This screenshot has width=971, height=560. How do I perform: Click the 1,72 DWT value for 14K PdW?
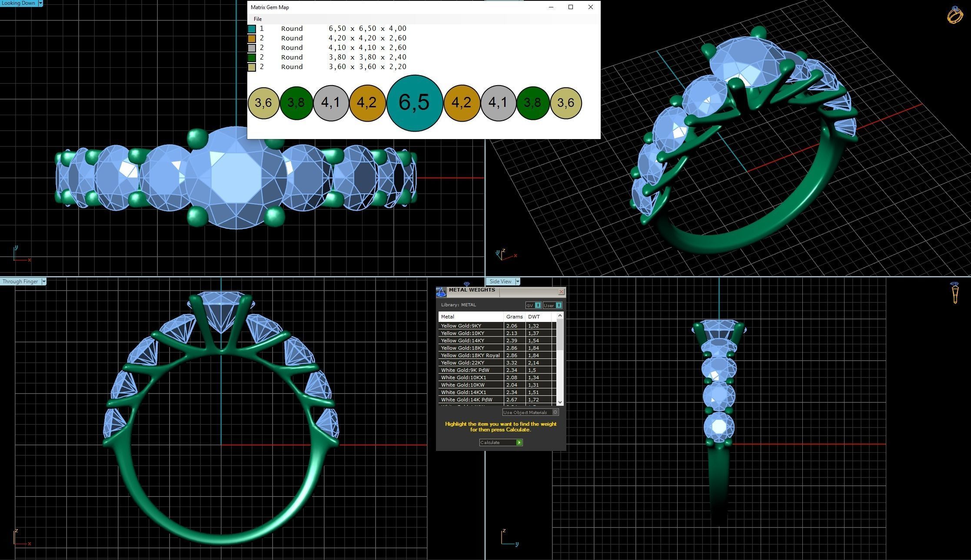pos(533,400)
